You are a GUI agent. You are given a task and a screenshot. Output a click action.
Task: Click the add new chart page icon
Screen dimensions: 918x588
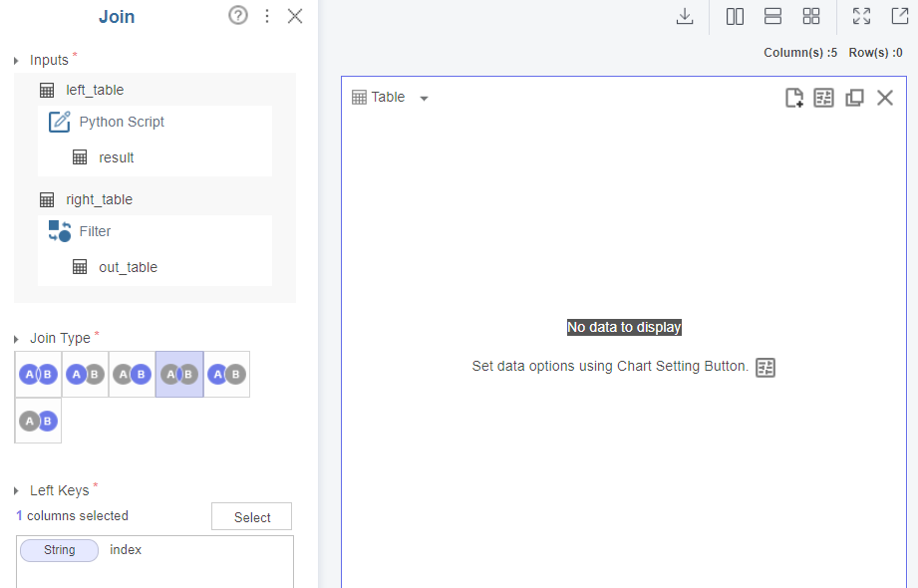coord(794,98)
